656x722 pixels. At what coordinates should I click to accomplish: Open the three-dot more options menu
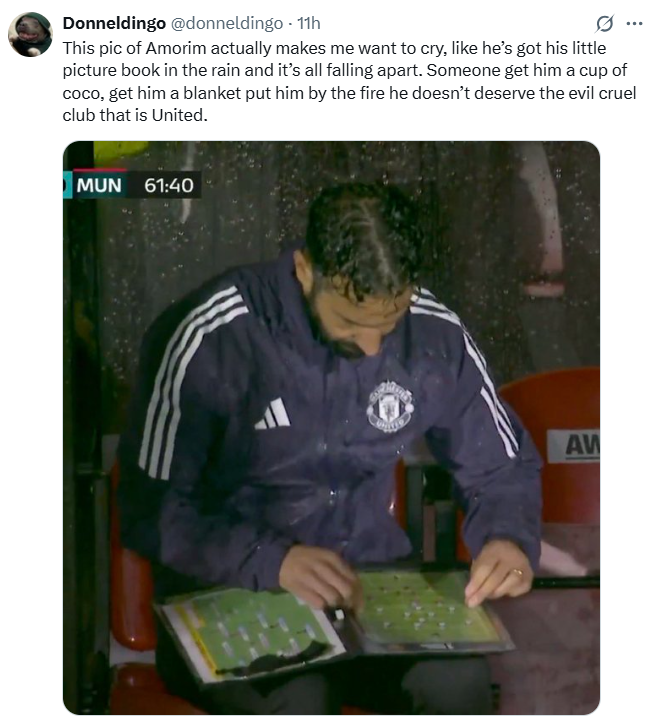(x=635, y=23)
